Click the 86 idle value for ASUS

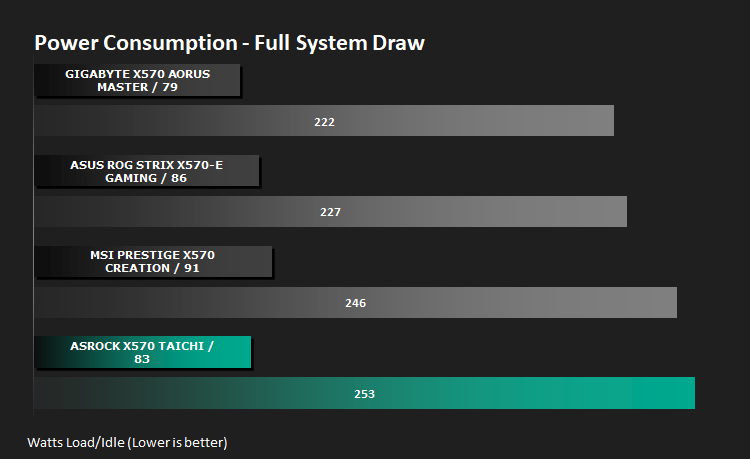pos(179,178)
